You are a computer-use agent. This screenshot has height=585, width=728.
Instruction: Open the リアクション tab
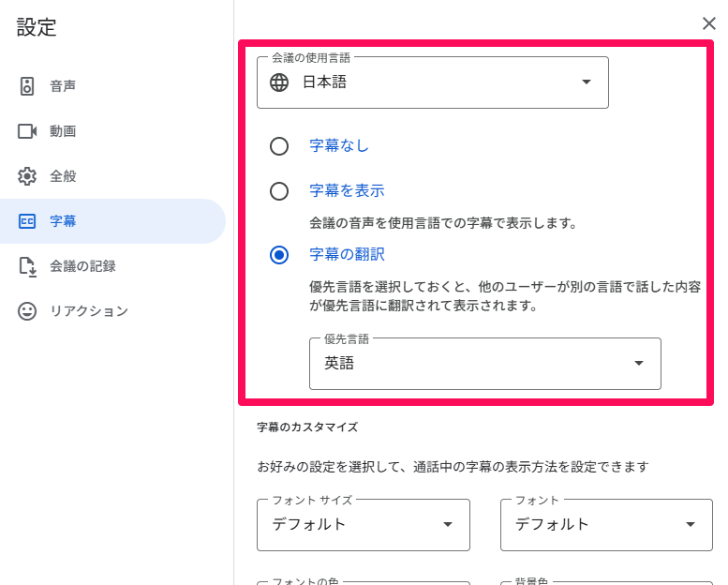[x=112, y=311]
